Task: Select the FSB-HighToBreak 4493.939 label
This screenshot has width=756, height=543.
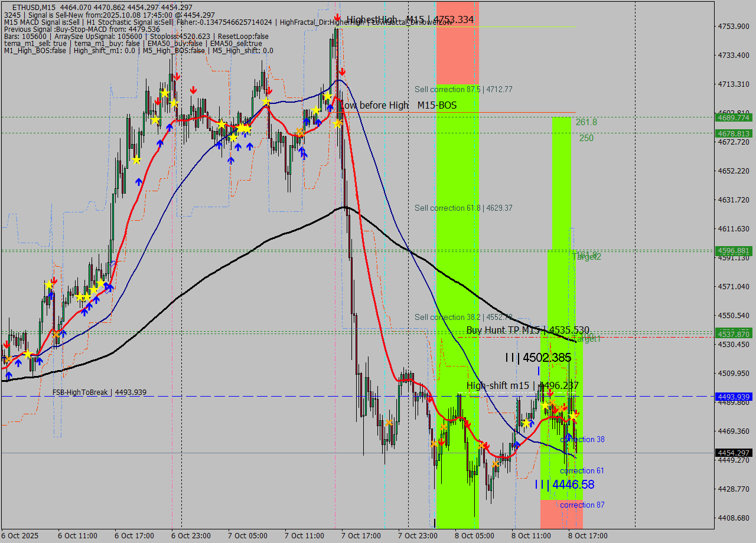Action: [x=99, y=392]
